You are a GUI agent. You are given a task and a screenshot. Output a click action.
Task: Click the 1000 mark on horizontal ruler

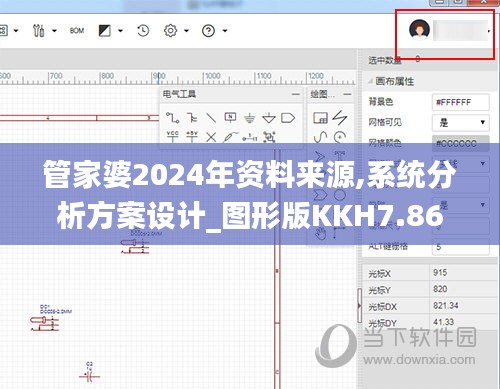point(212,76)
